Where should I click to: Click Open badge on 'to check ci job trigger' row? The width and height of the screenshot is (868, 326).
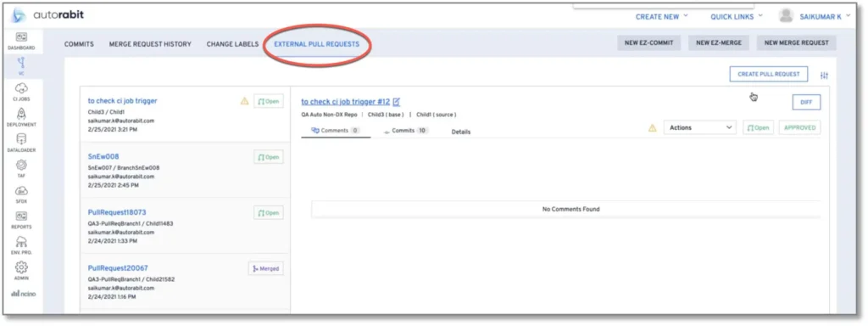(269, 102)
